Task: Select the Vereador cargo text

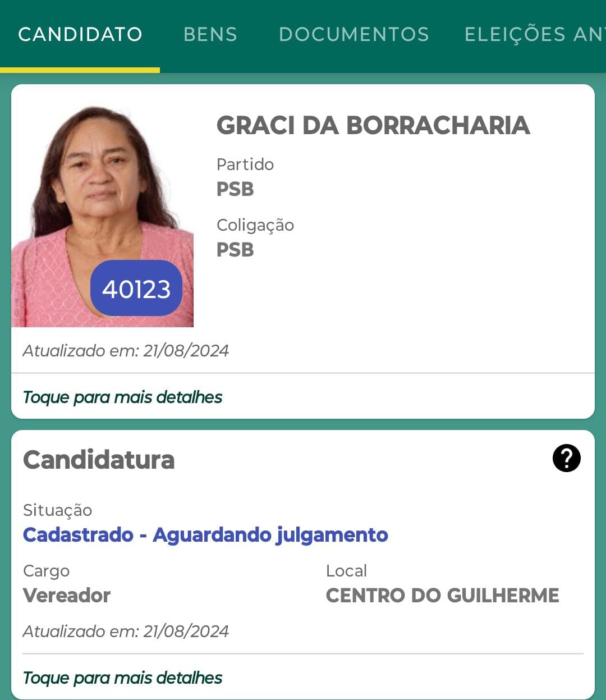Action: pyautogui.click(x=67, y=596)
